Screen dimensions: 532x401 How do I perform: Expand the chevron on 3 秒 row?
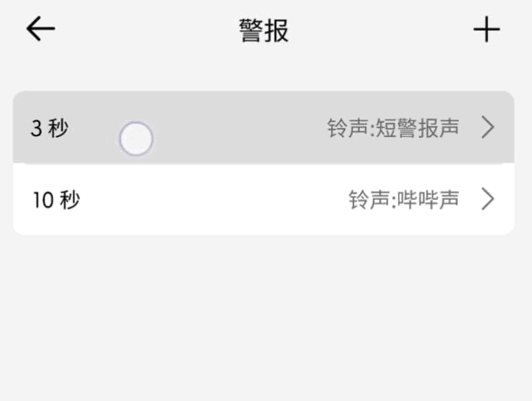[x=488, y=128]
